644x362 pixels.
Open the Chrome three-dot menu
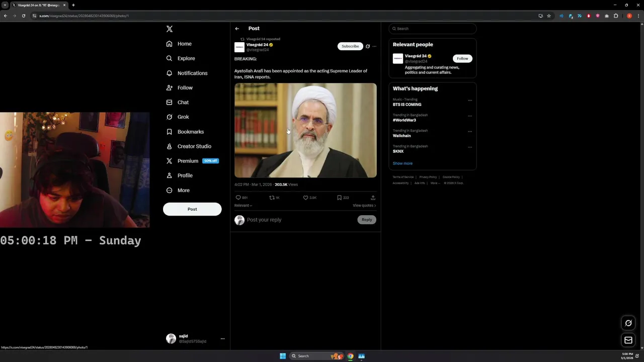(638, 16)
